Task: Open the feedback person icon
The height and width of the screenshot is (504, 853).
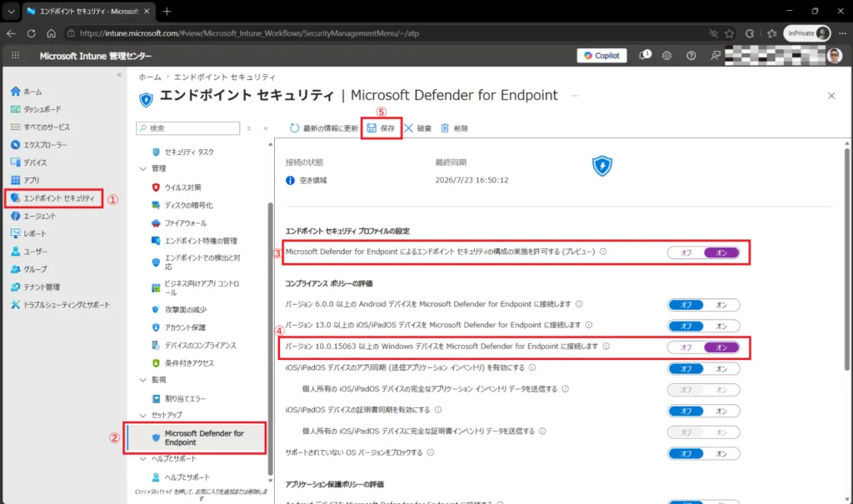Action: pyautogui.click(x=716, y=56)
